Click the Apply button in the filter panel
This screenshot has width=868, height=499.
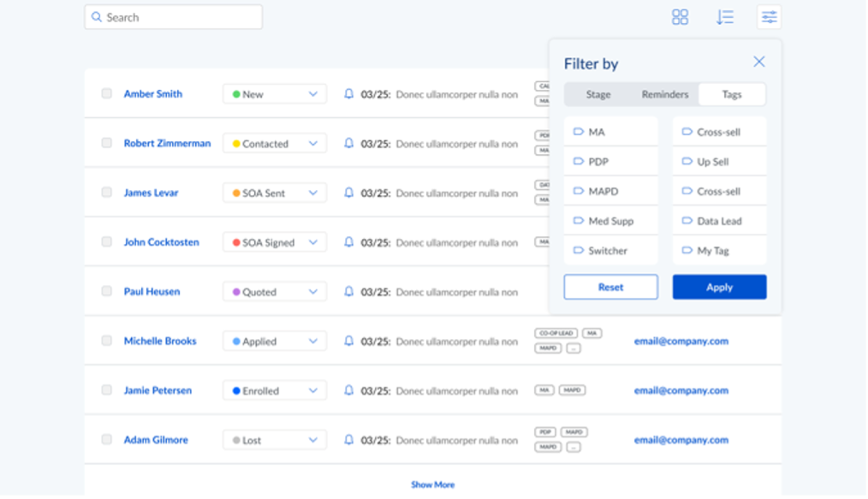pyautogui.click(x=719, y=287)
